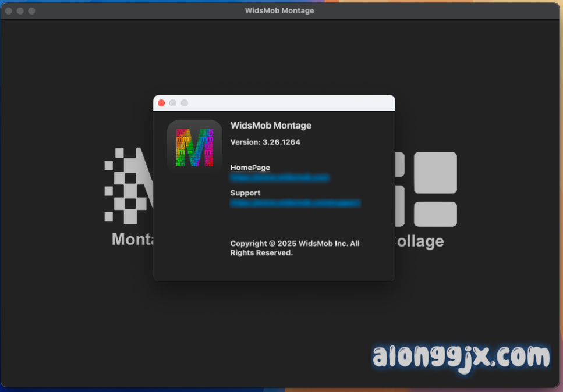563x392 pixels.
Task: Close the About dialog with red button
Action: (x=161, y=103)
